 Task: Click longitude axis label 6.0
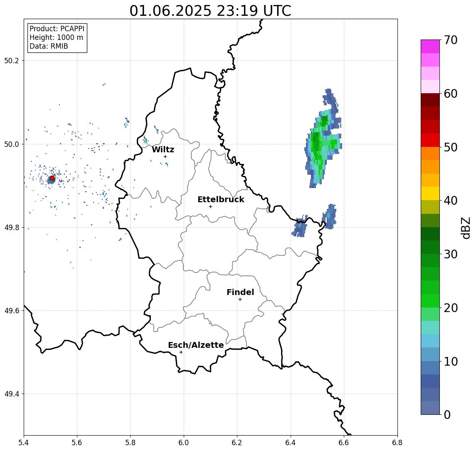pos(184,443)
